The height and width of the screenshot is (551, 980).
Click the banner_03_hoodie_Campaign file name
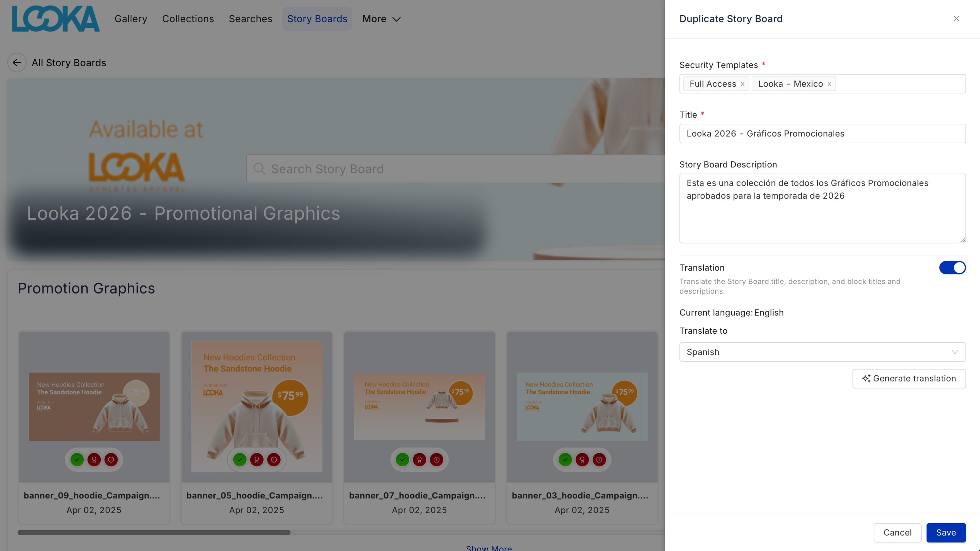pos(580,496)
